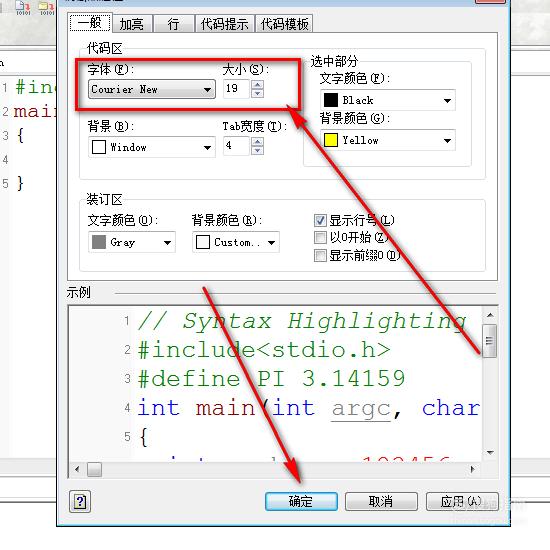Increase font size with up spinner
Image resolution: width=550 pixels, height=550 pixels.
[x=258, y=85]
